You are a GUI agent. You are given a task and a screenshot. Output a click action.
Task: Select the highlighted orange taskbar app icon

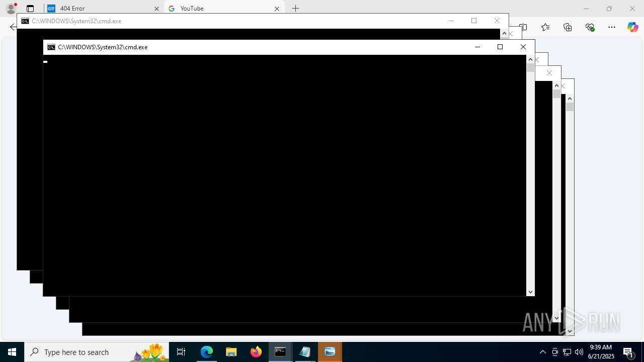tap(330, 352)
